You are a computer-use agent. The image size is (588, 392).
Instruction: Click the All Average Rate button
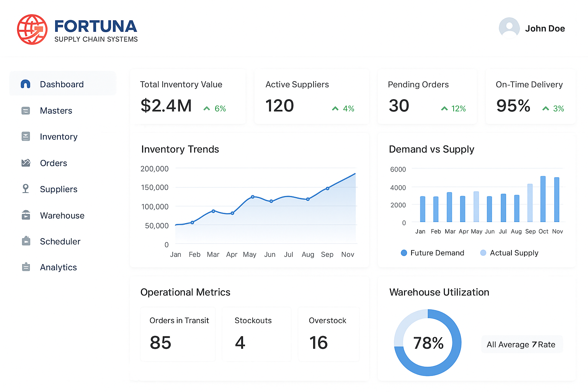[x=521, y=345]
